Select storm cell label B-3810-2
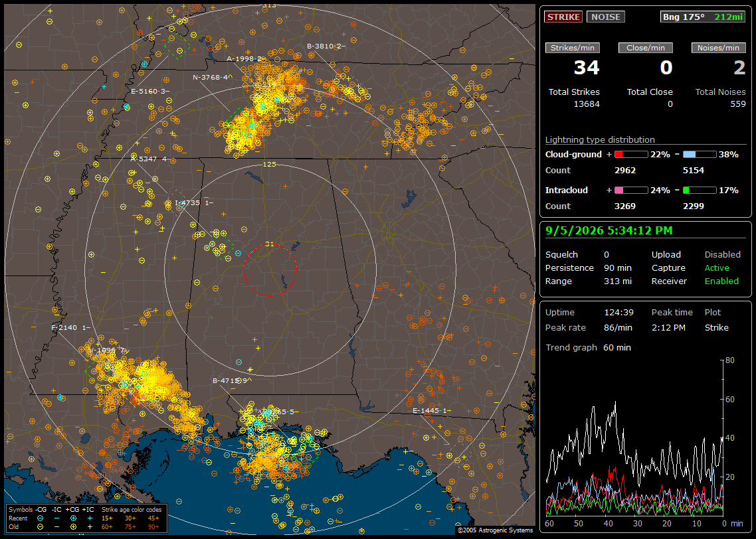 click(x=326, y=46)
